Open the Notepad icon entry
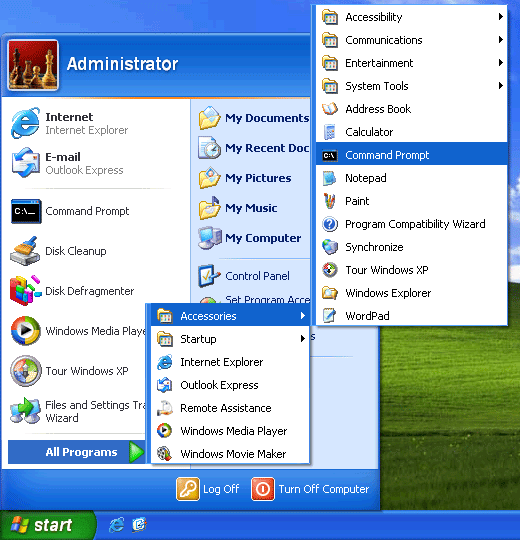The width and height of the screenshot is (520, 540). coord(330,178)
